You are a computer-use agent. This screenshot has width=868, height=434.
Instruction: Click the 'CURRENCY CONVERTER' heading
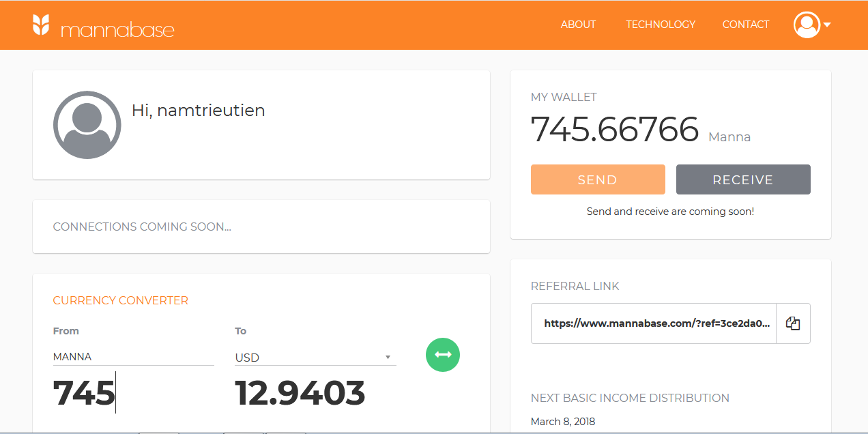click(x=121, y=300)
